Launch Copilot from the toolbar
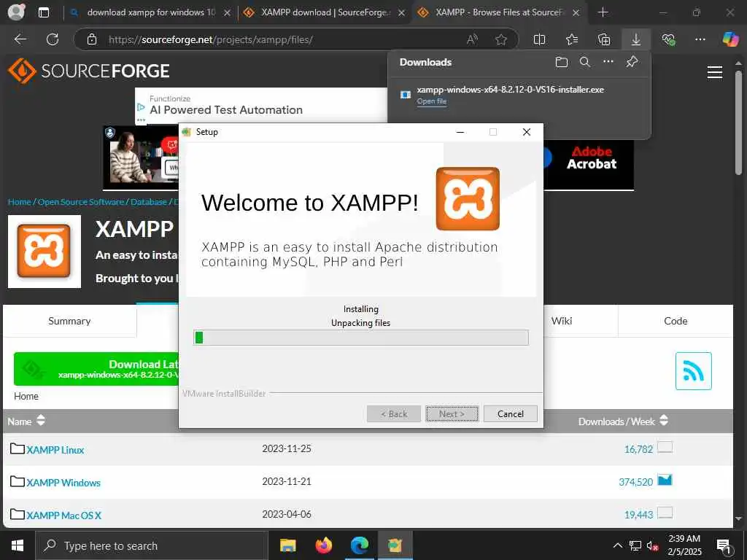The height and width of the screenshot is (560, 747). (x=729, y=39)
